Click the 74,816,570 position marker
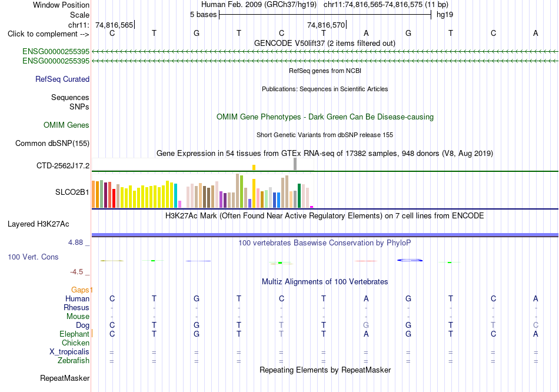The image size is (559, 392). coord(326,25)
